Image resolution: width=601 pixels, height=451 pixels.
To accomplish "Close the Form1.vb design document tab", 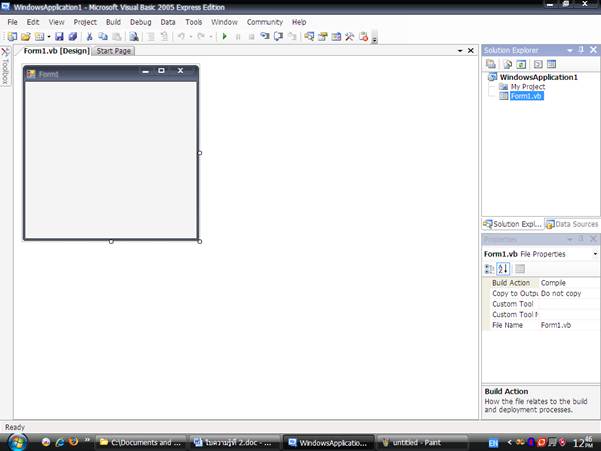I will click(471, 51).
